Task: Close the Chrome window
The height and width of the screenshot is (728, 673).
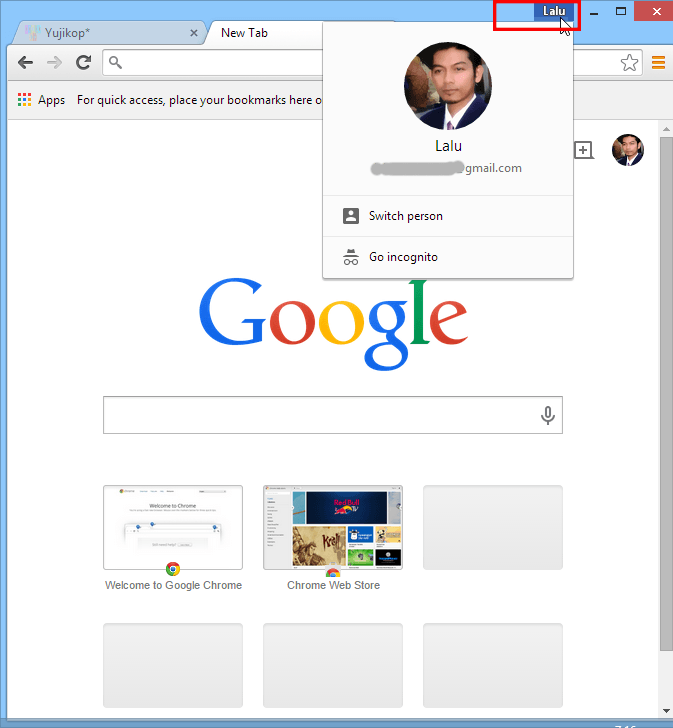Action: (x=656, y=12)
